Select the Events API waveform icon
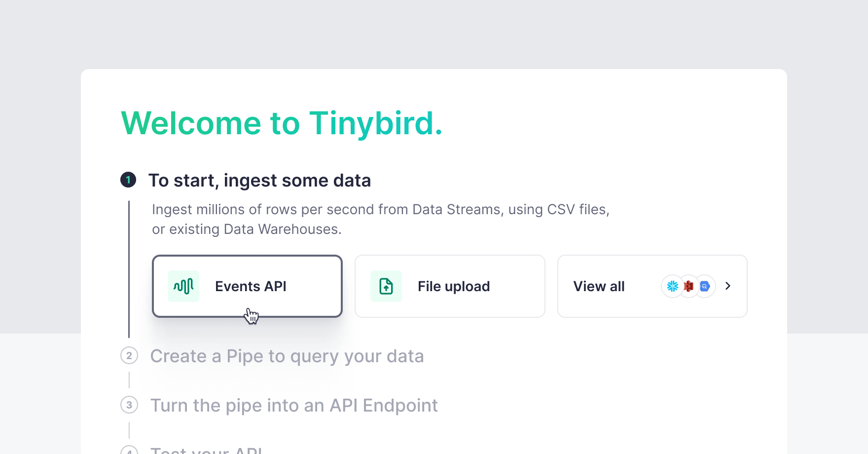Image resolution: width=868 pixels, height=454 pixels. (x=183, y=286)
